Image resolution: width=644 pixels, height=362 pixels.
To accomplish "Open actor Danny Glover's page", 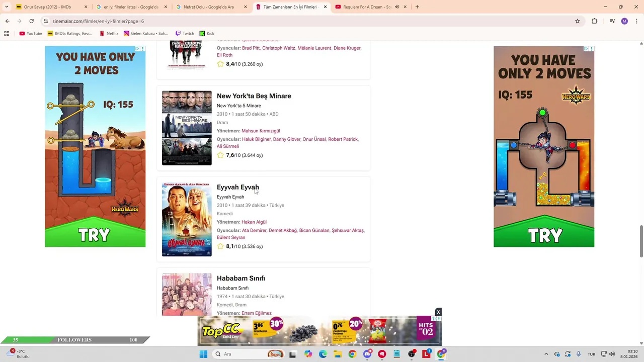I will pos(286,139).
